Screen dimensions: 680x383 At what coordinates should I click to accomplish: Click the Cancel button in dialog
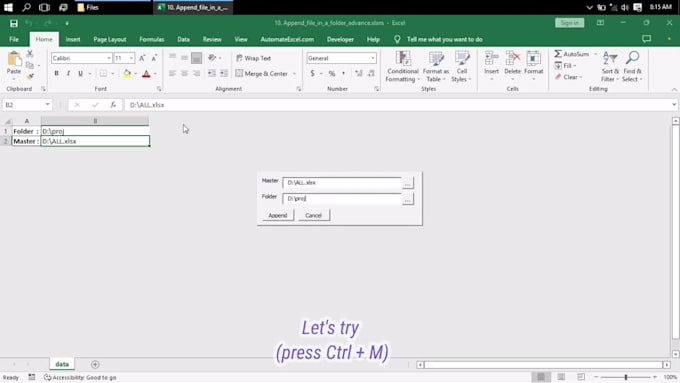point(313,216)
